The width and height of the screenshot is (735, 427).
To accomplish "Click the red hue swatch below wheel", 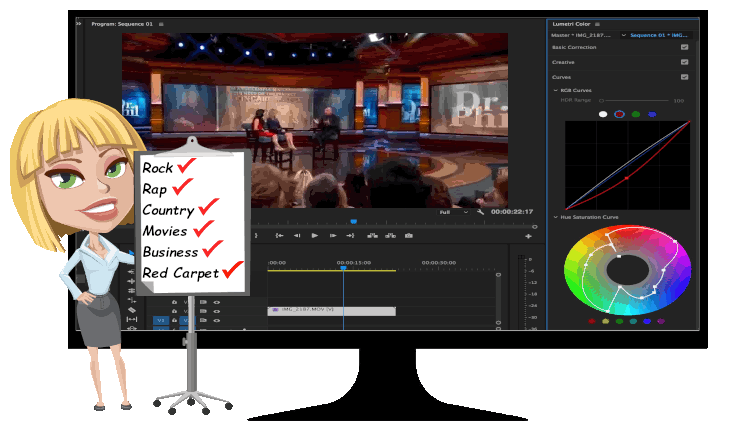I will 592,322.
